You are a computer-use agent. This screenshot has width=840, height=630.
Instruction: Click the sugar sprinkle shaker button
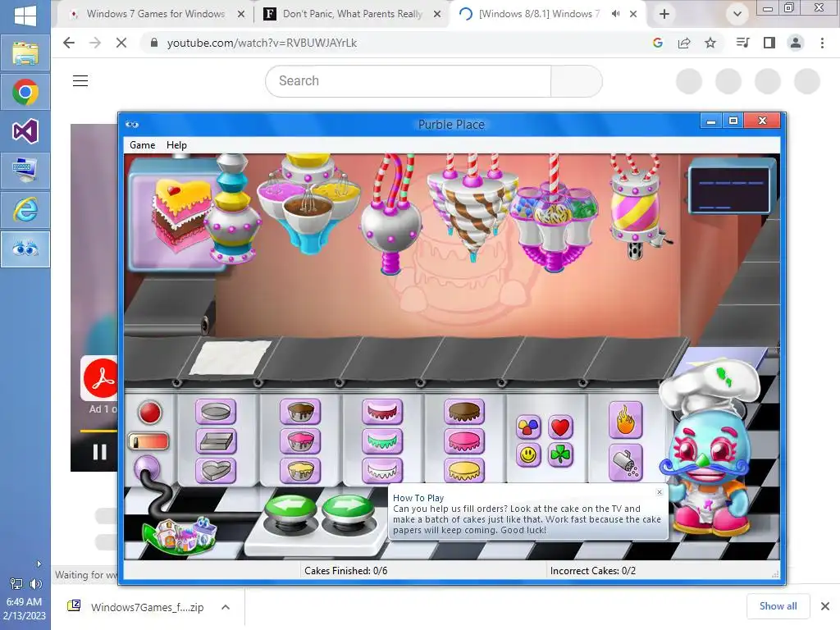625,463
